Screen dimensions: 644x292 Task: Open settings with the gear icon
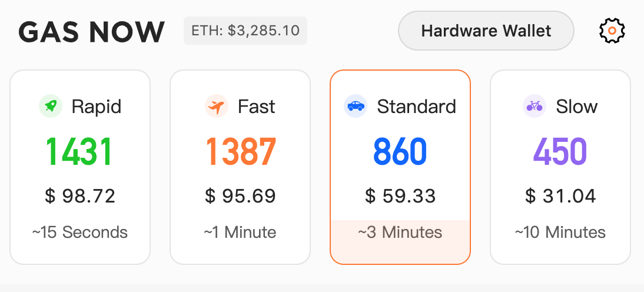click(612, 31)
